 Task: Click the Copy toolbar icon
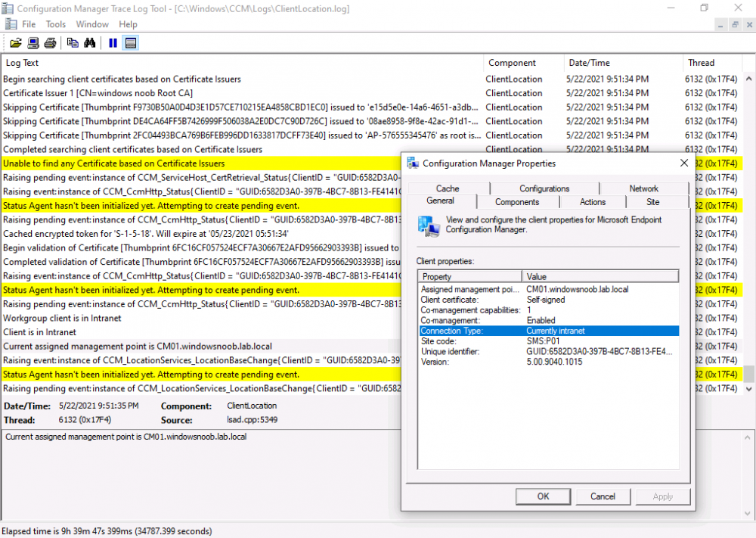[x=73, y=43]
